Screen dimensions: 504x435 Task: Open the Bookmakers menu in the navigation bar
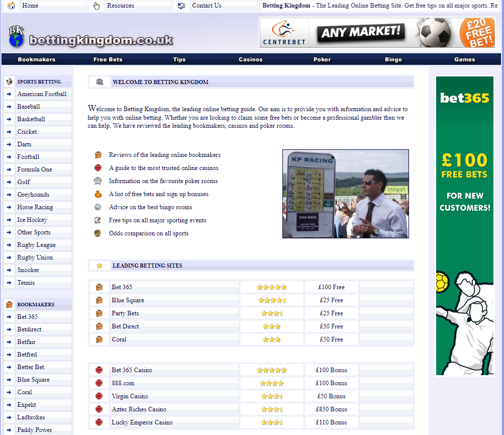pos(37,59)
